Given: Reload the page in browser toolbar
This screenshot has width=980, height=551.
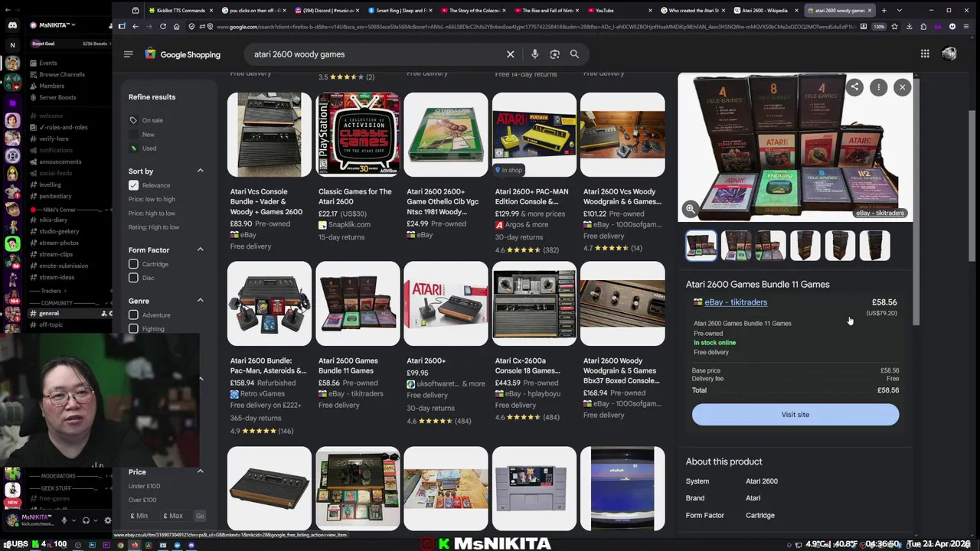Looking at the screenshot, I should [162, 27].
